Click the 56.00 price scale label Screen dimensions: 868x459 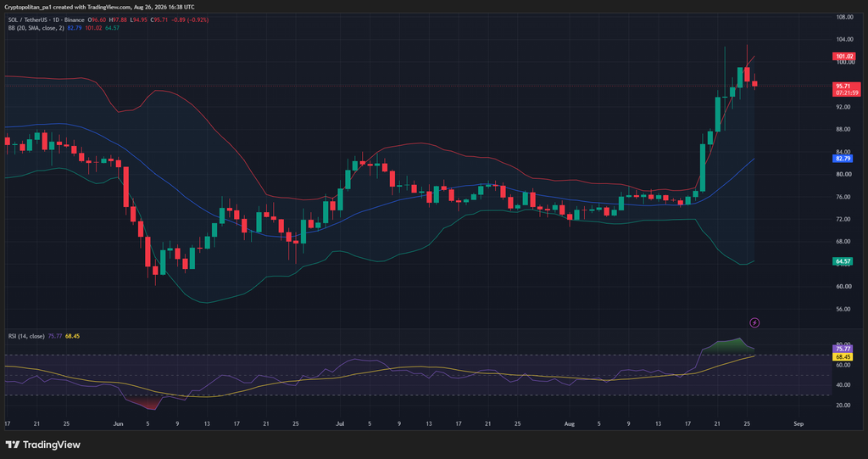tap(844, 309)
